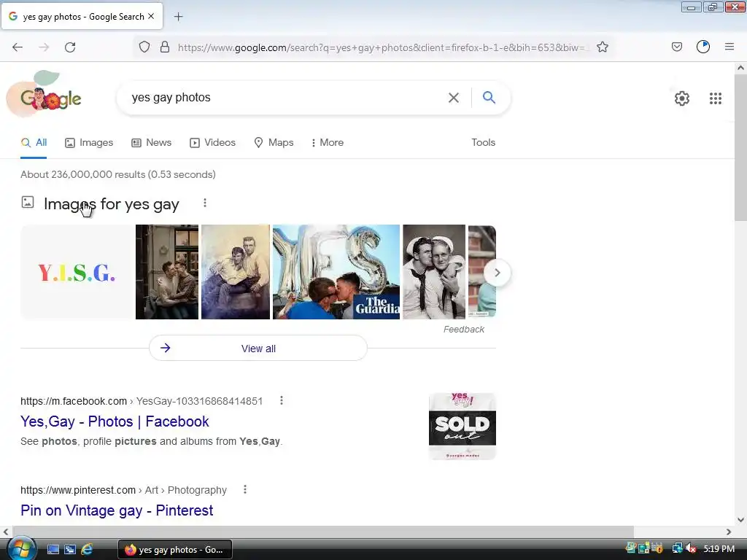Click the Google doodle logo
The image size is (747, 560).
coord(44,95)
